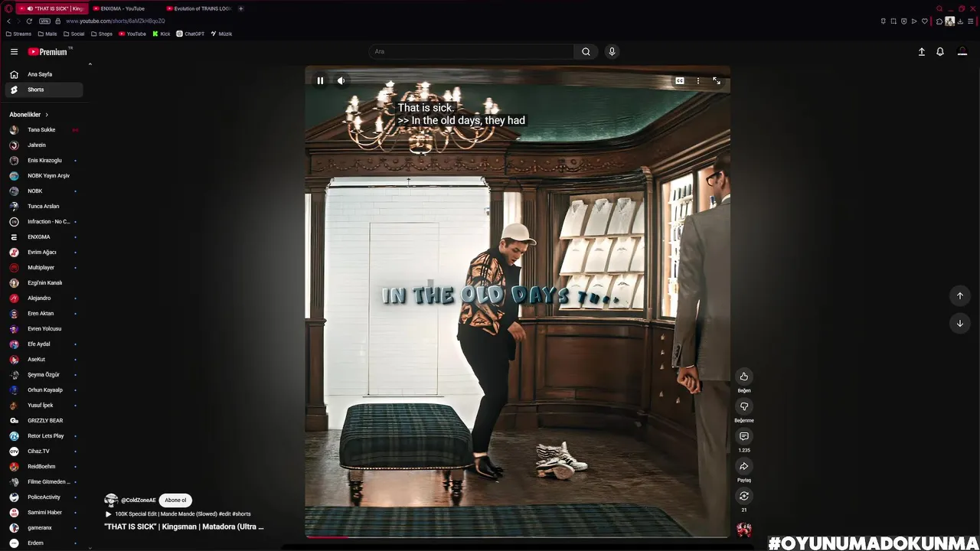Open the upload/create icon in header
This screenshot has height=551, width=980.
pyautogui.click(x=922, y=51)
